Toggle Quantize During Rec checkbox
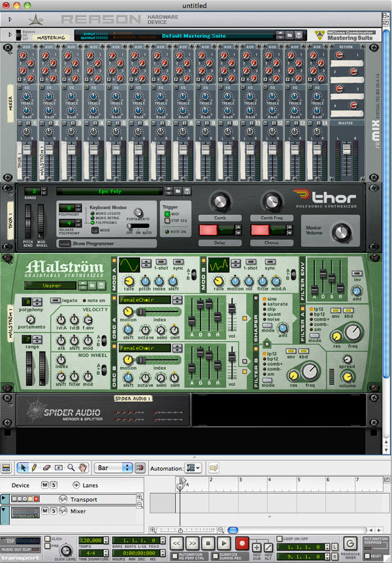The height and width of the screenshot is (563, 392). [216, 556]
